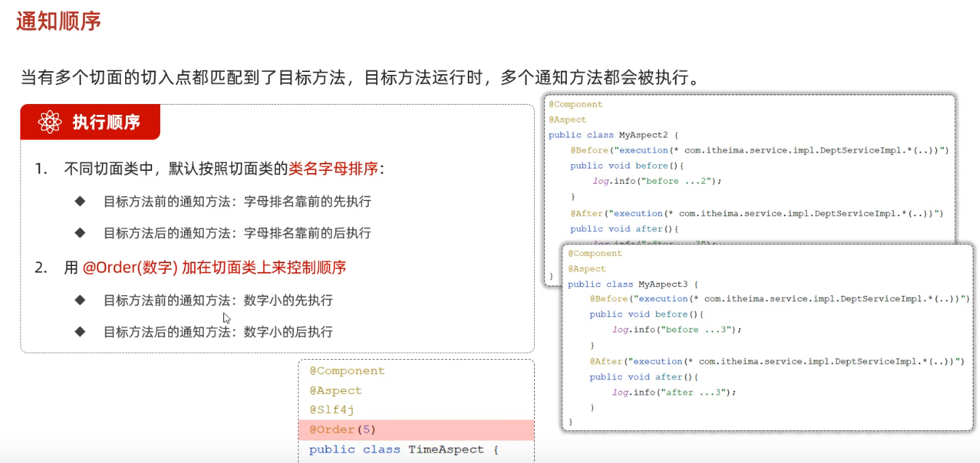Click the @After annotation in MyAspect3

777,361
